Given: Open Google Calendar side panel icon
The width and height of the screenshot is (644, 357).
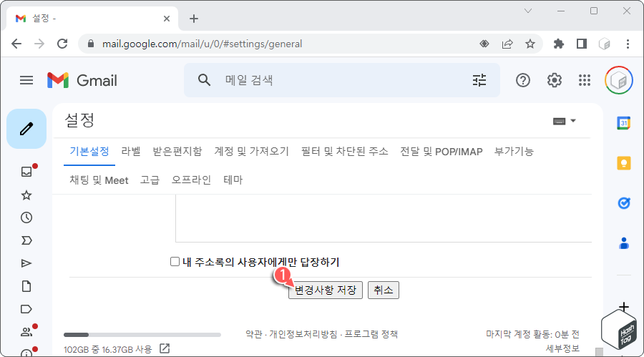Looking at the screenshot, I should [624, 123].
